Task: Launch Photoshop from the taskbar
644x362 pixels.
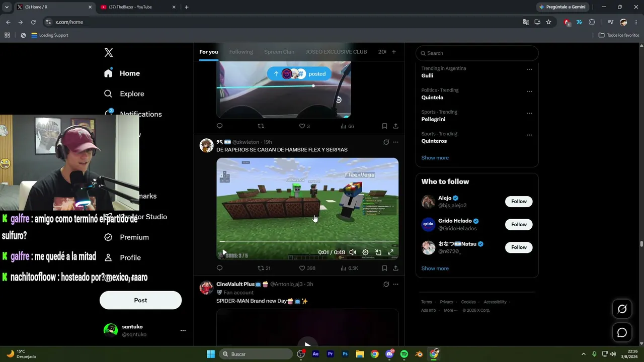Action: [x=345, y=354]
